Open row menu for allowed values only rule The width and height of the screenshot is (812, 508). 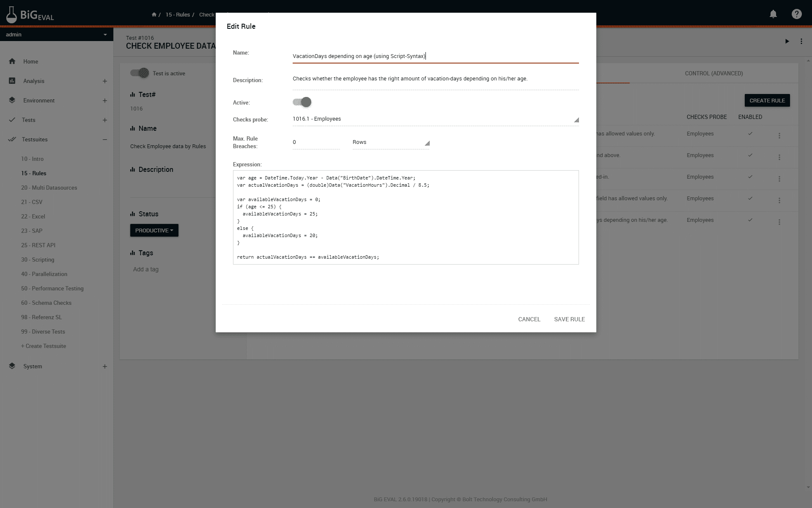(x=779, y=136)
